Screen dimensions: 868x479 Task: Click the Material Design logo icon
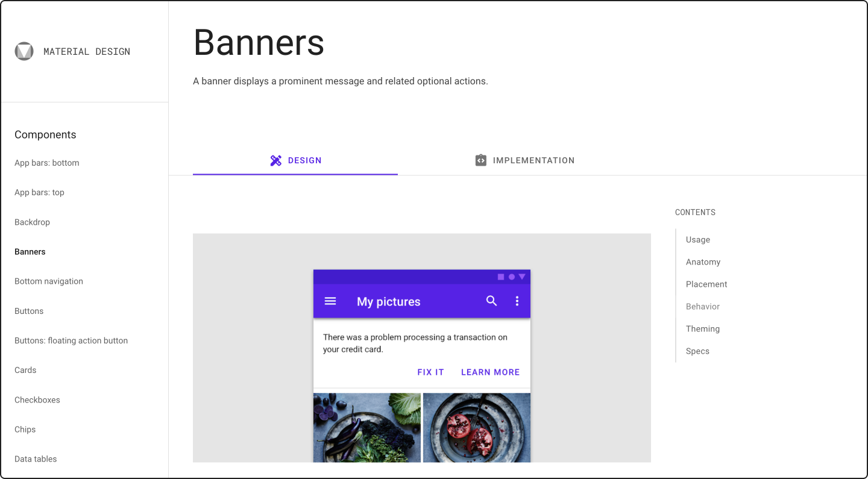point(24,51)
